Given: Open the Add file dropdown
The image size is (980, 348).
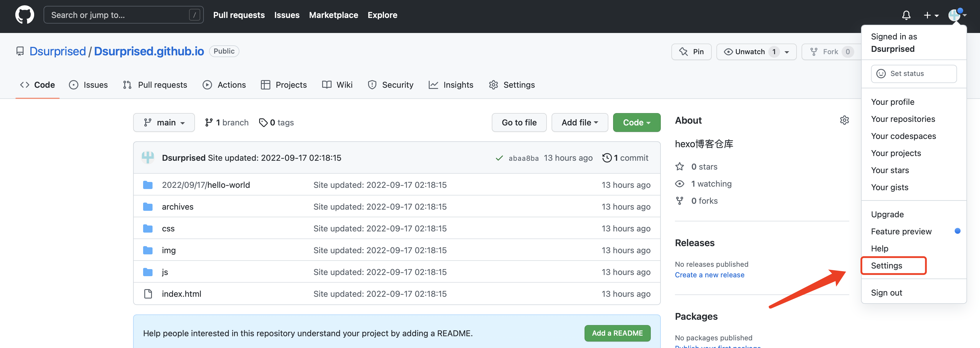Looking at the screenshot, I should [x=580, y=122].
